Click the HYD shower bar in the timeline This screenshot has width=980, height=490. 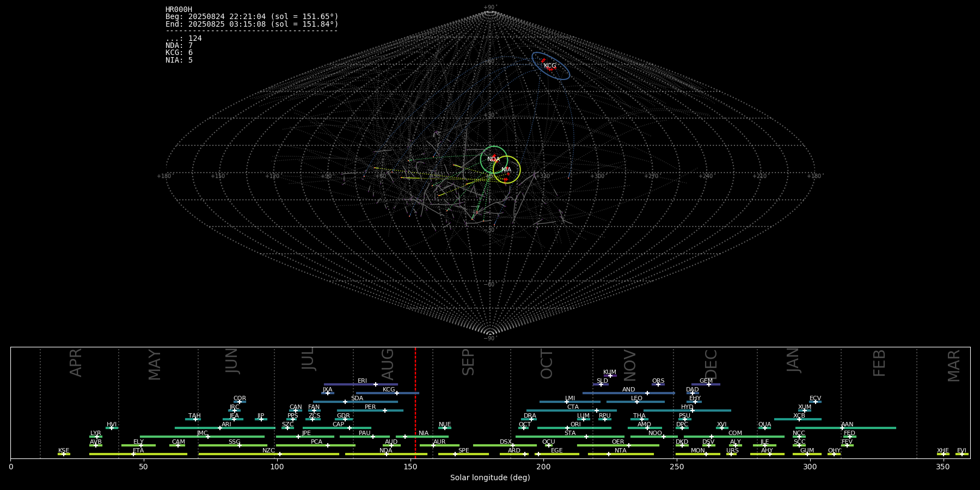pos(687,411)
